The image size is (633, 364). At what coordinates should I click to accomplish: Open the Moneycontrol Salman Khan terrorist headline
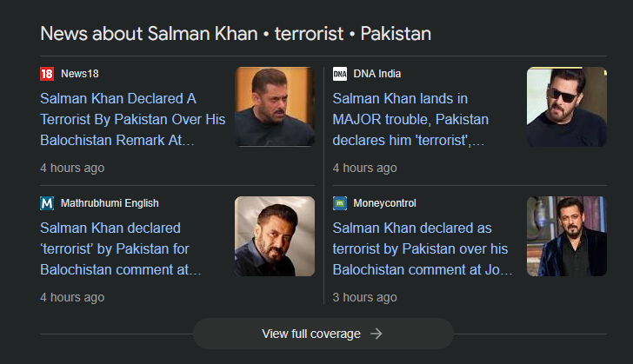click(x=422, y=248)
